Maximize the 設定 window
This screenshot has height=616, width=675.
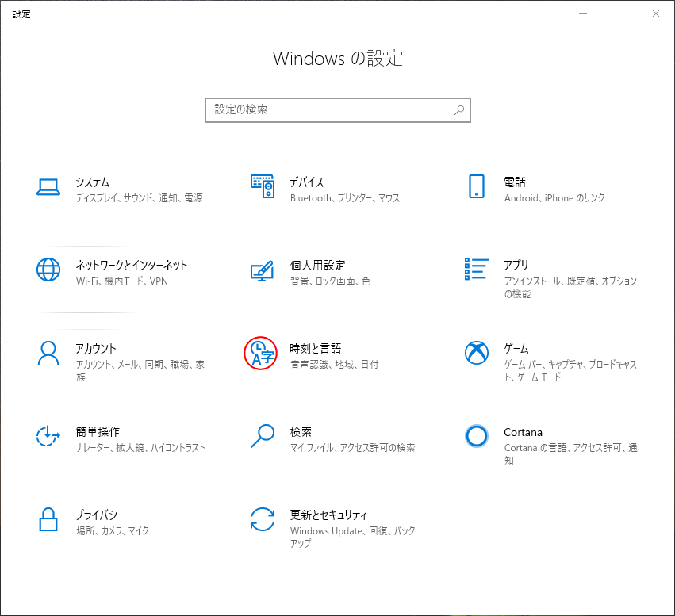619,13
